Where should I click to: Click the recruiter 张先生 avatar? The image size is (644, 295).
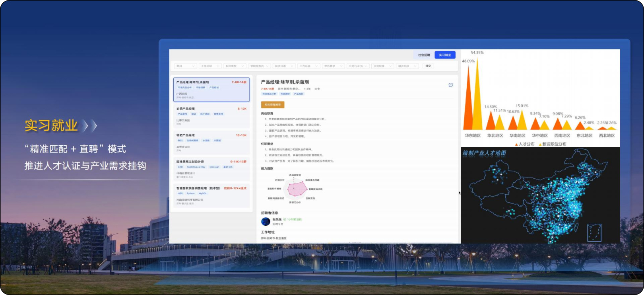coord(266,222)
